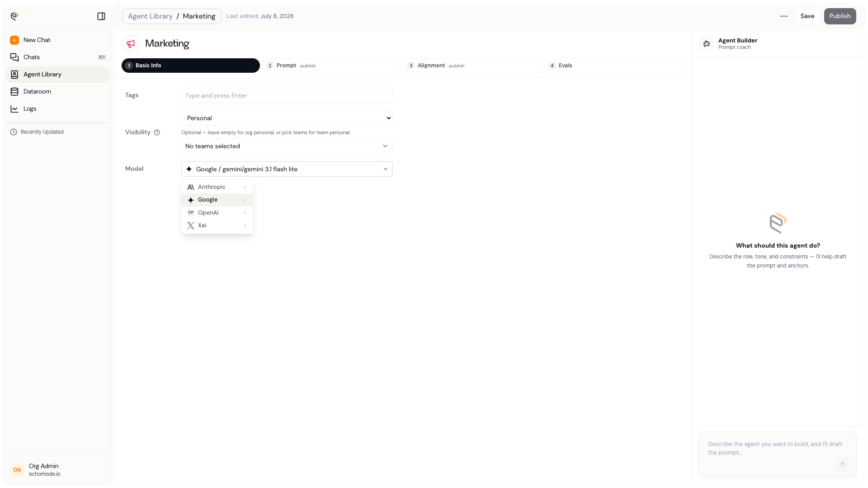Click the Dataroom database icon

(14, 92)
